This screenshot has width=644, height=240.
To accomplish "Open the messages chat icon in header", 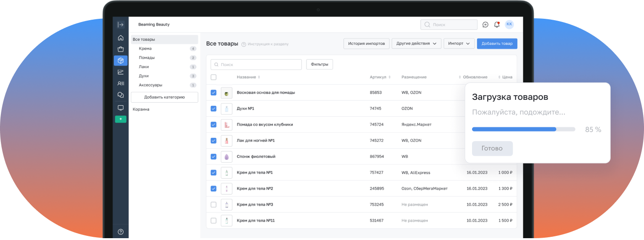I will pyautogui.click(x=485, y=25).
